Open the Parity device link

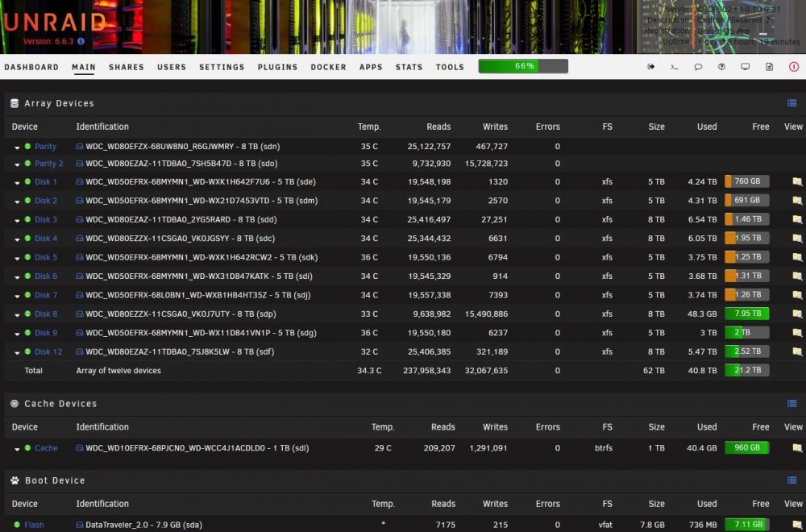coord(45,147)
